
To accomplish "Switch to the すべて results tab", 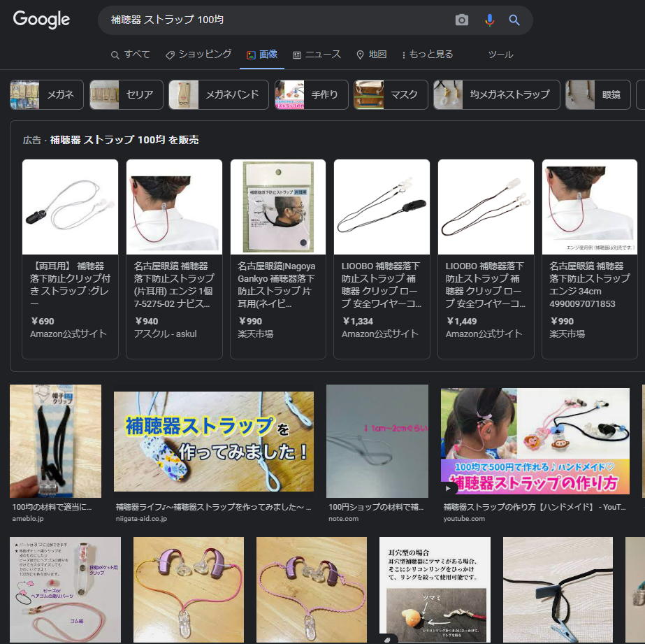I will (131, 55).
